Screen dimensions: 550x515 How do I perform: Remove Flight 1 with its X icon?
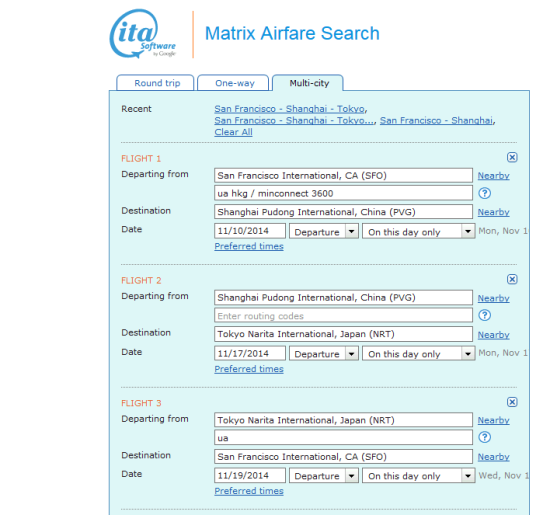512,157
